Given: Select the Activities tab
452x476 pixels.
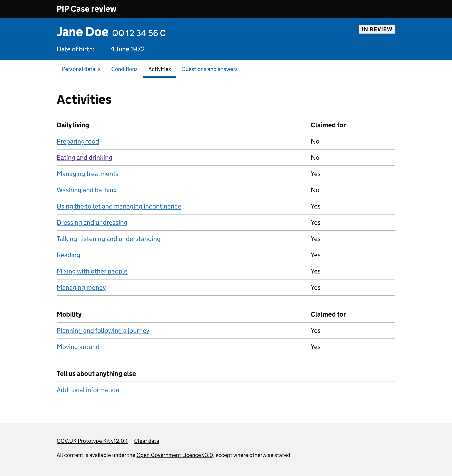Looking at the screenshot, I should (159, 69).
